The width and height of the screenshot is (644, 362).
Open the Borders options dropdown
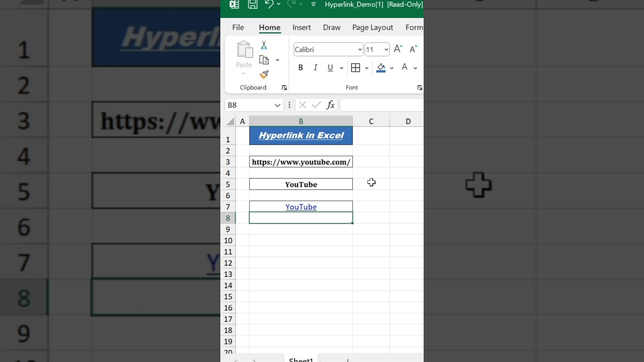[366, 68]
